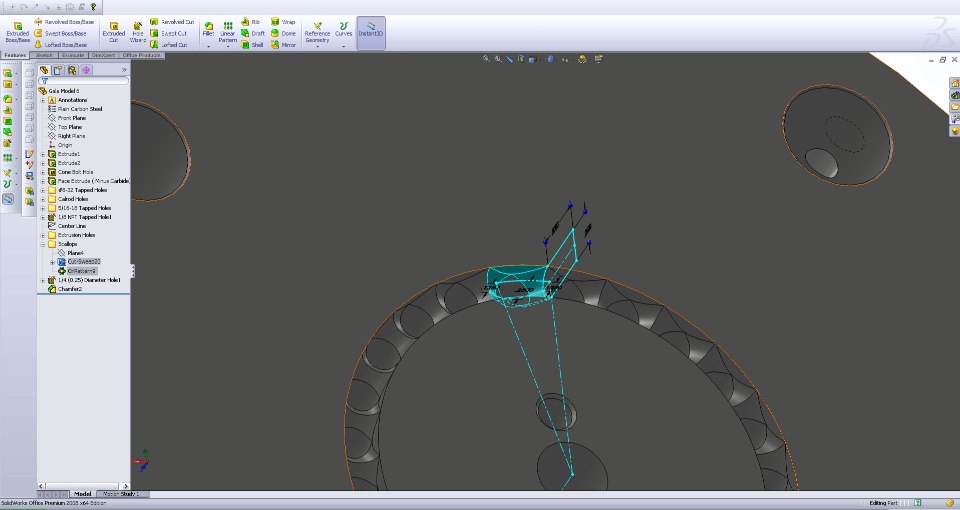This screenshot has height=510, width=960.
Task: Open the Reference Geometry dropdown arrow
Action: point(317,47)
